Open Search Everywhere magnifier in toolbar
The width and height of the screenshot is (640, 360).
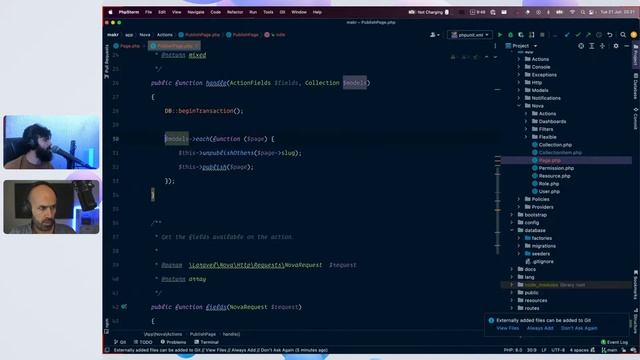pos(623,35)
